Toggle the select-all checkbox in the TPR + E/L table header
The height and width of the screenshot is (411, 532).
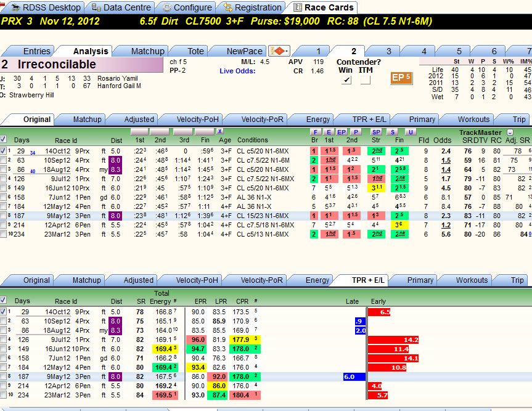[x=3, y=299]
